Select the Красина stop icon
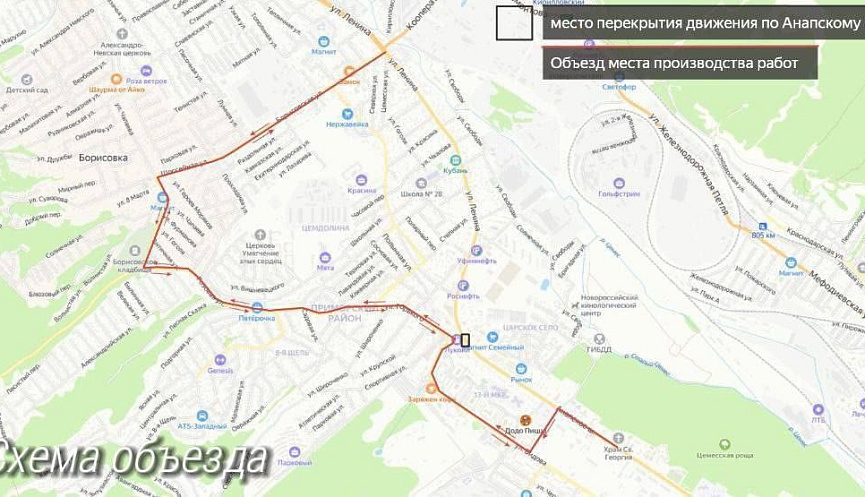This screenshot has height=497, width=865. click(361, 180)
